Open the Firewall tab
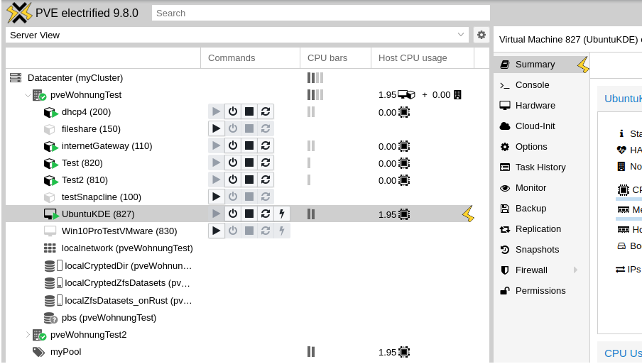 pos(541,270)
